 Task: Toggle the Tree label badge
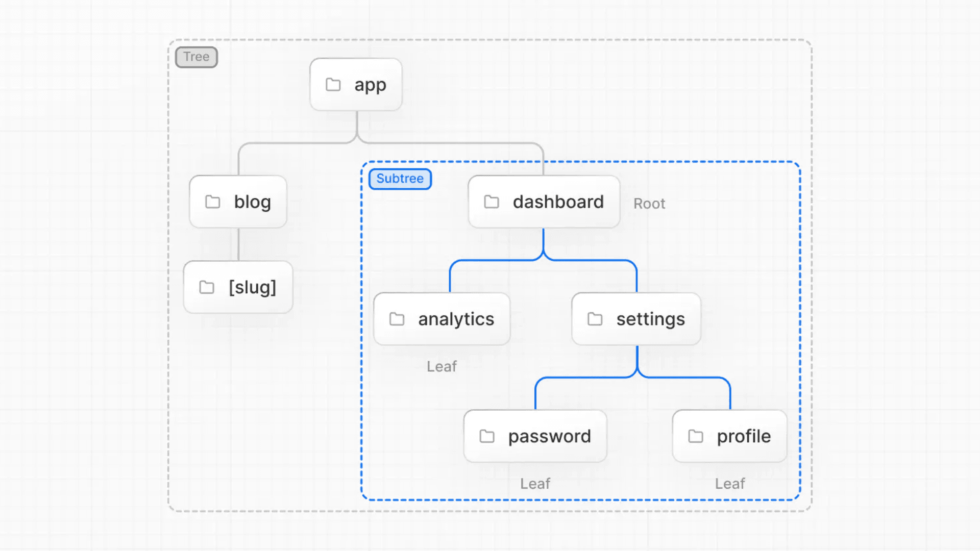click(x=196, y=56)
